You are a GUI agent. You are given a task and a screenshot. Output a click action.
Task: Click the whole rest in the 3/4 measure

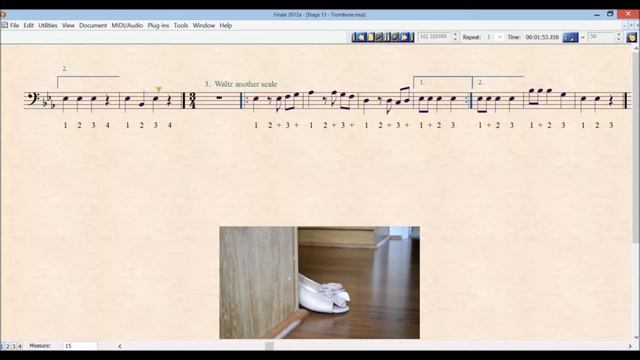[219, 98]
